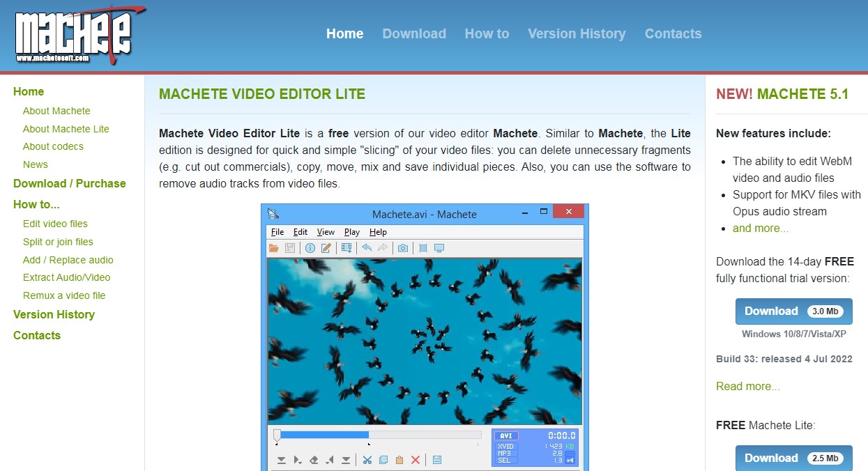Follow the 'and more...' link
868x471 pixels.
point(761,229)
